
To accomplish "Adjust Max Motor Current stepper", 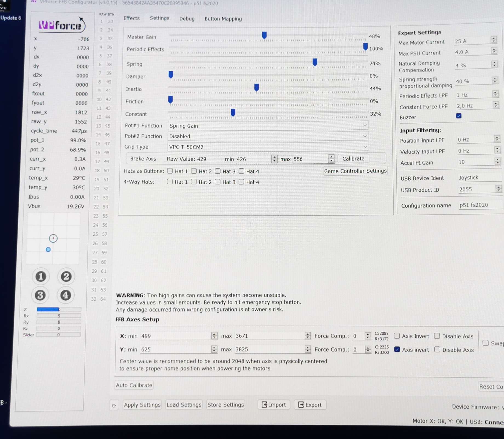I will click(494, 40).
